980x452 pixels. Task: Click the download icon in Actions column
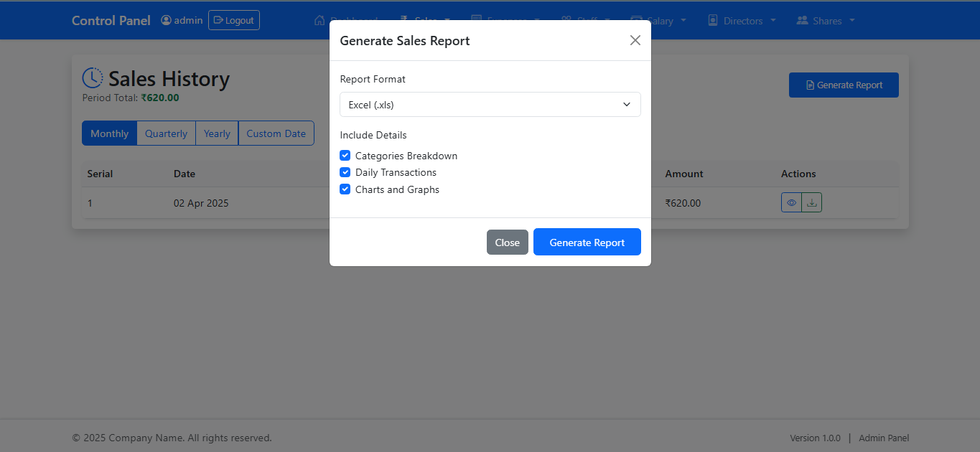coord(812,203)
